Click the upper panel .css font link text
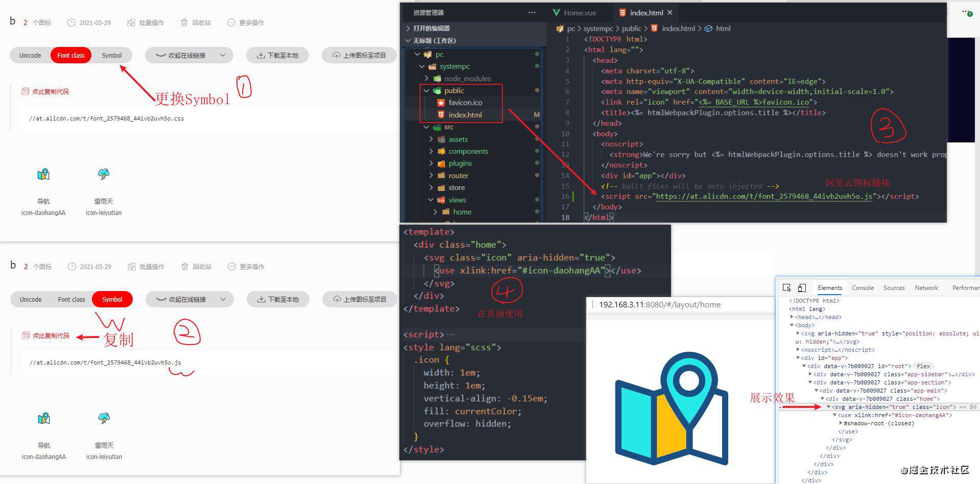The width and height of the screenshot is (980, 484). click(x=107, y=118)
